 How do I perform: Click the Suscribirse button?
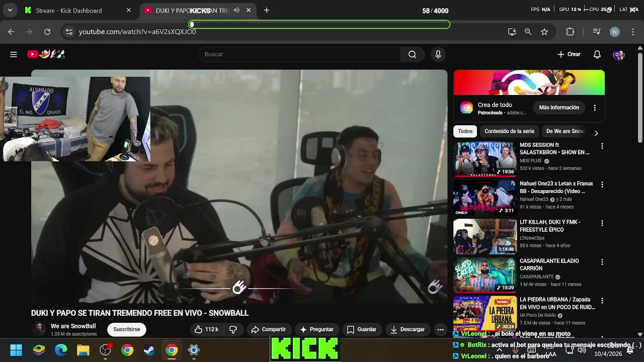127,329
